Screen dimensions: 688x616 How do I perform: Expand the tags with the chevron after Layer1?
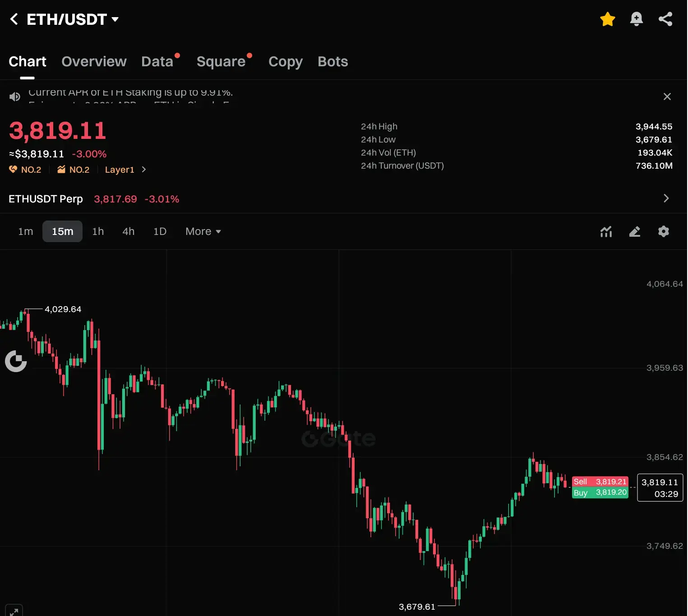coord(144,170)
